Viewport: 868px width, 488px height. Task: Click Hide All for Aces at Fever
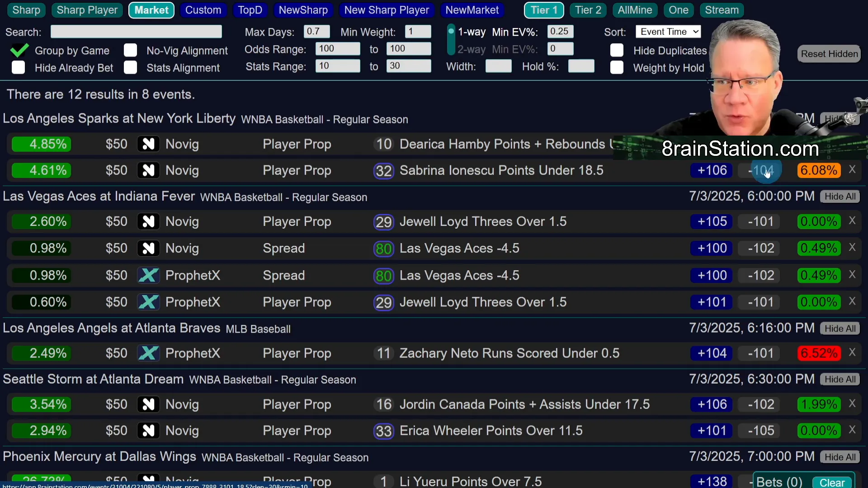pyautogui.click(x=840, y=197)
